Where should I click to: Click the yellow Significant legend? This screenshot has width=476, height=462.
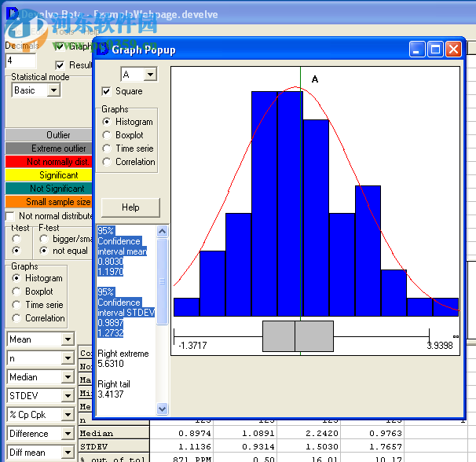[x=49, y=175]
